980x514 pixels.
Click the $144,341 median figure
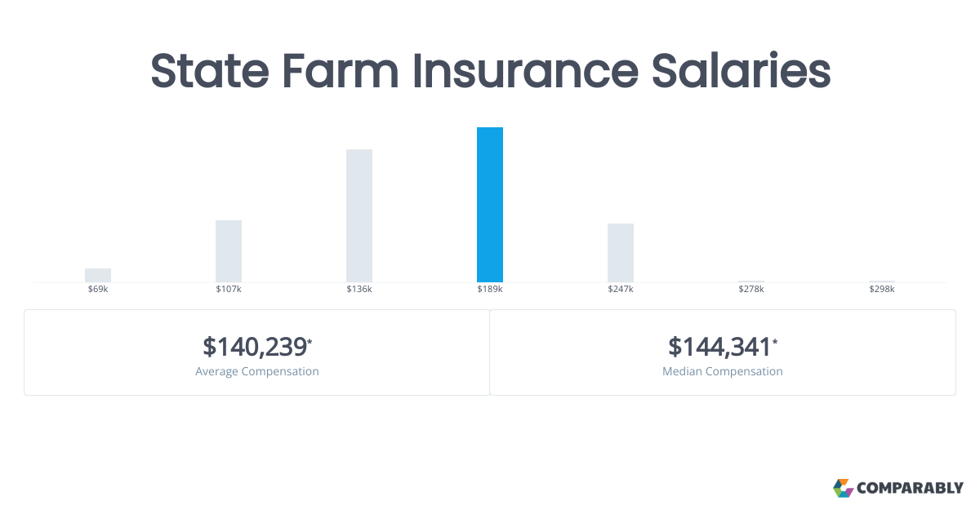(719, 347)
